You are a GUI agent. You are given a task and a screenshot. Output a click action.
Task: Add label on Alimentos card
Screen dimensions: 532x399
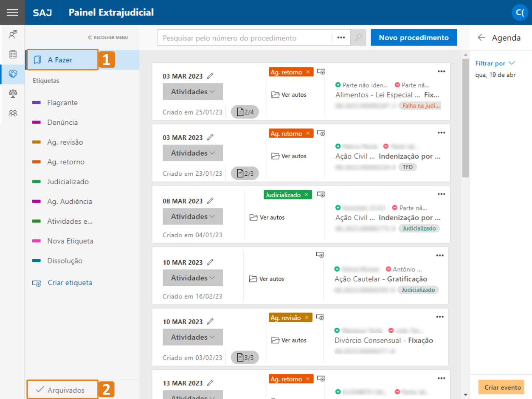click(x=321, y=72)
